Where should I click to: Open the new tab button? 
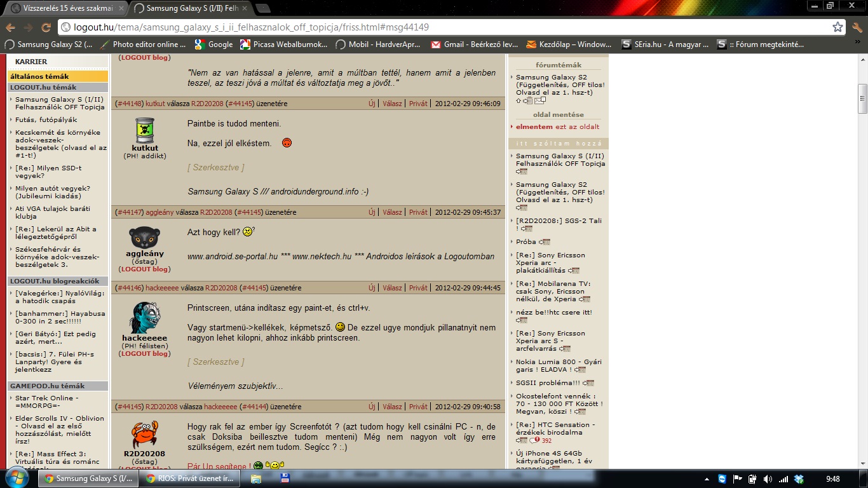click(x=262, y=8)
